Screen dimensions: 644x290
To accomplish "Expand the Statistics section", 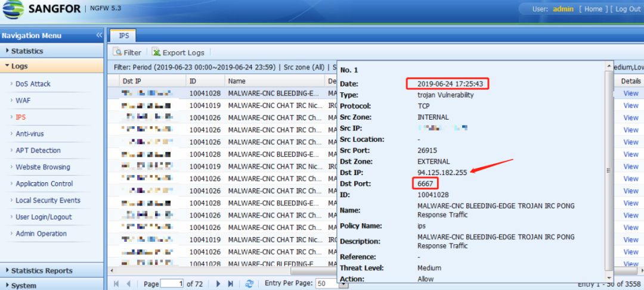I will [x=52, y=51].
